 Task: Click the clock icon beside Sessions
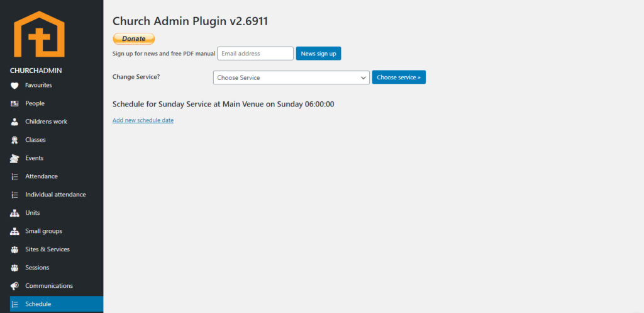(x=14, y=268)
